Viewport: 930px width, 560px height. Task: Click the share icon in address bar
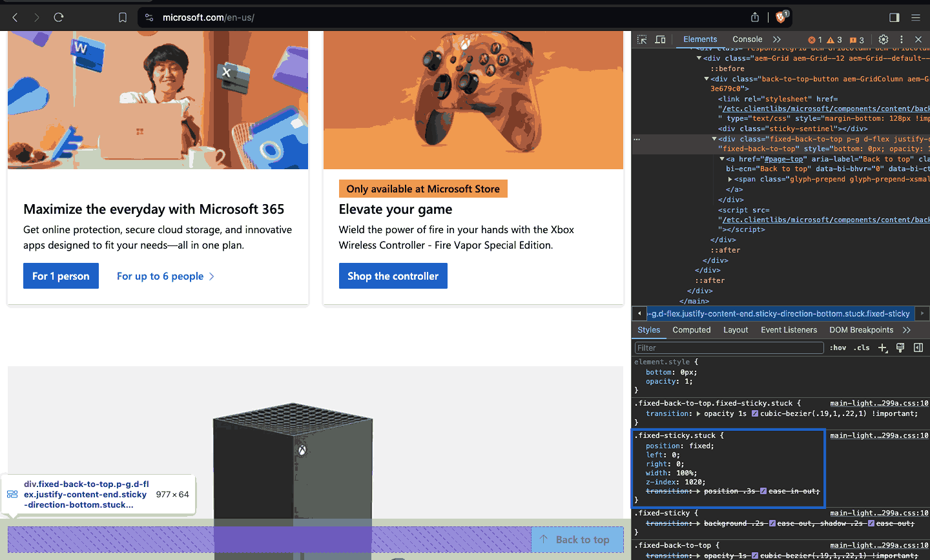tap(755, 17)
